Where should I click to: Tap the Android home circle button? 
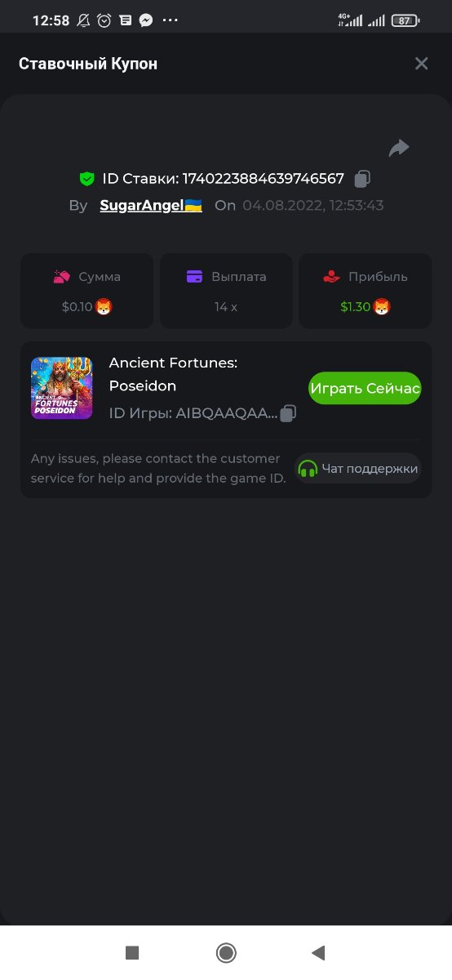coord(226,952)
